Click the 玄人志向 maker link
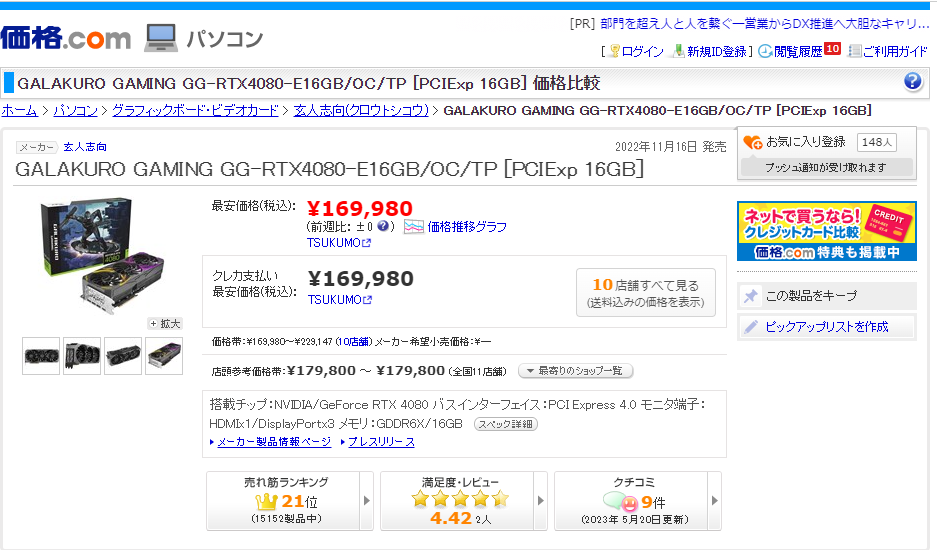Image resolution: width=937 pixels, height=550 pixels. [x=85, y=146]
